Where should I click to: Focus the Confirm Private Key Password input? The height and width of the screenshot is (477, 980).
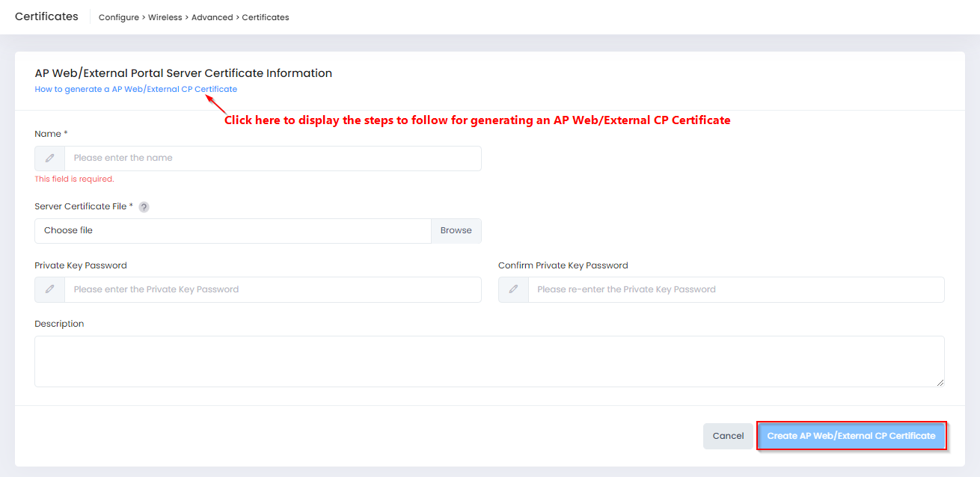tap(735, 289)
